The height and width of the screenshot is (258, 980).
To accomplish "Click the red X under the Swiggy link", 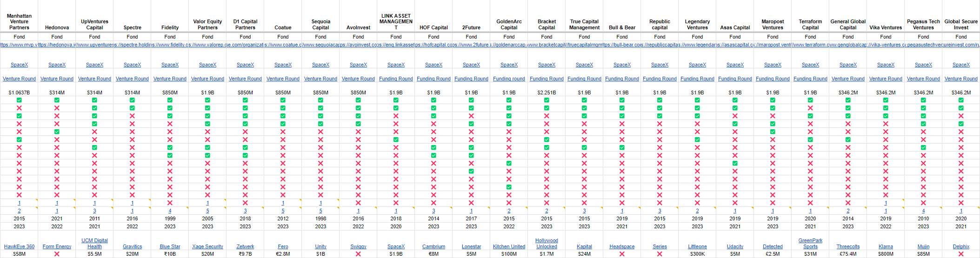I will coord(358,254).
